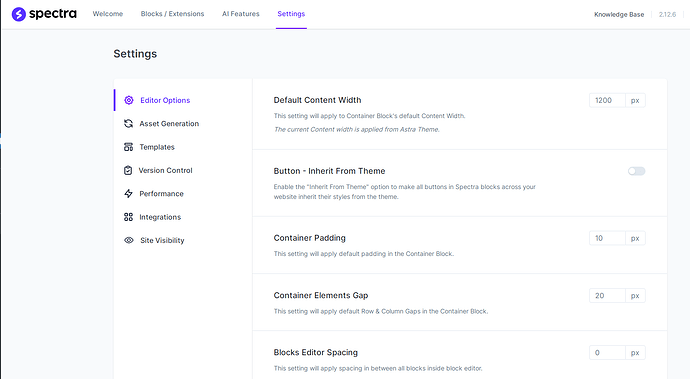Open the Templates settings section
This screenshot has height=379, width=690.
coord(157,147)
